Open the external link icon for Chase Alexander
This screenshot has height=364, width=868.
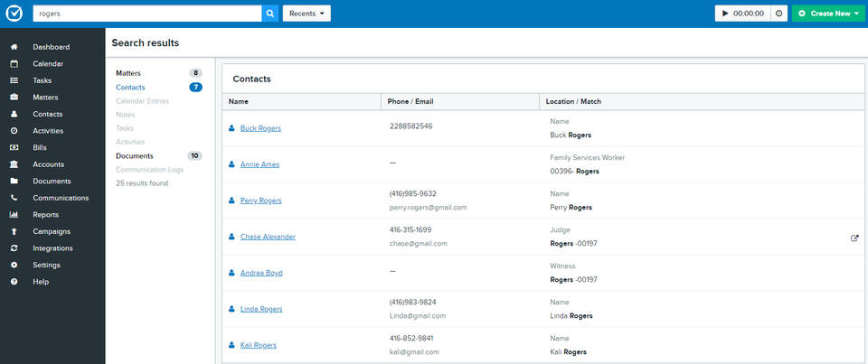(854, 238)
